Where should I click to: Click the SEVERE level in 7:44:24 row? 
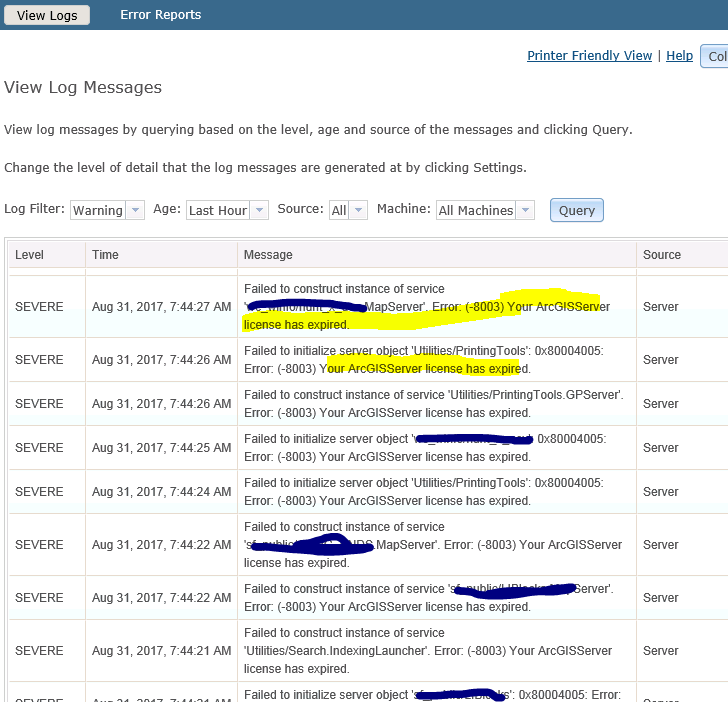click(39, 492)
